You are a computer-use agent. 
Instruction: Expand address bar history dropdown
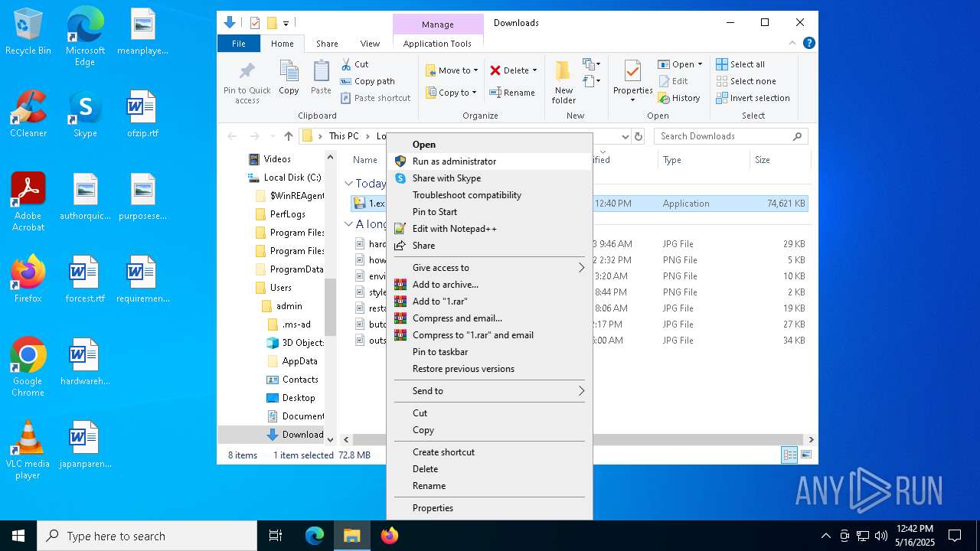pyautogui.click(x=625, y=136)
